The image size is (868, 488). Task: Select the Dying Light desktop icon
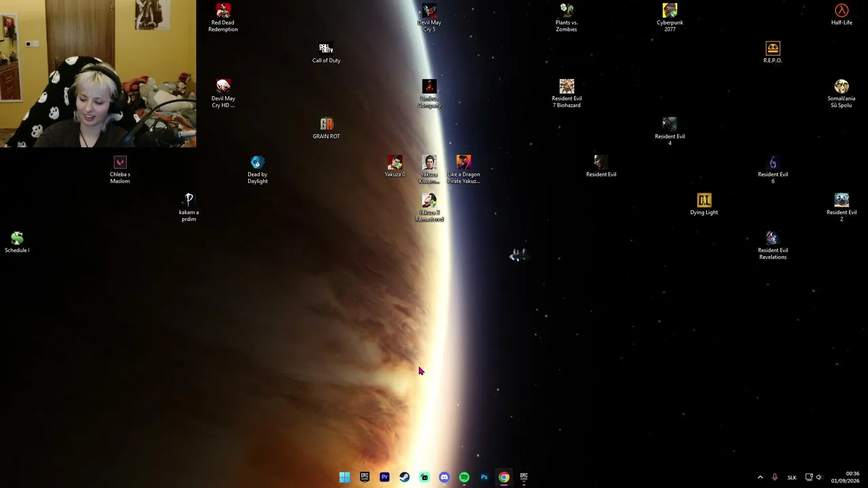704,205
